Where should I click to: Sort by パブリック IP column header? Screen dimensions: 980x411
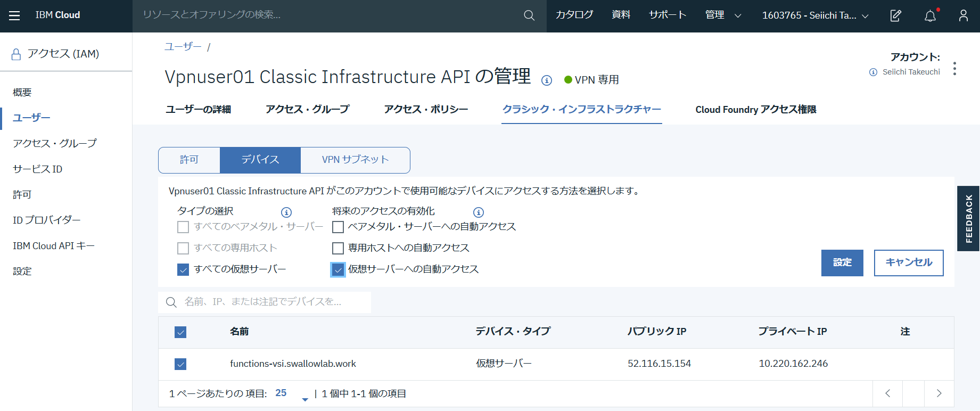pos(657,332)
